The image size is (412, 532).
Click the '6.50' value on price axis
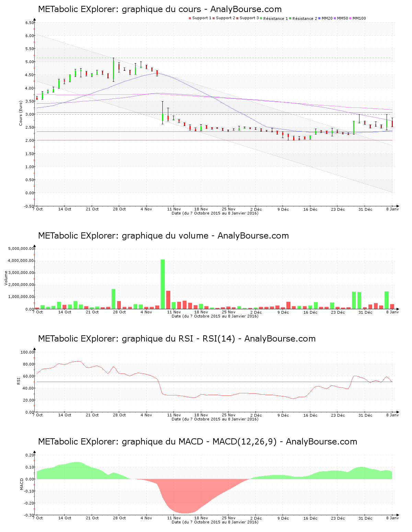click(x=30, y=23)
